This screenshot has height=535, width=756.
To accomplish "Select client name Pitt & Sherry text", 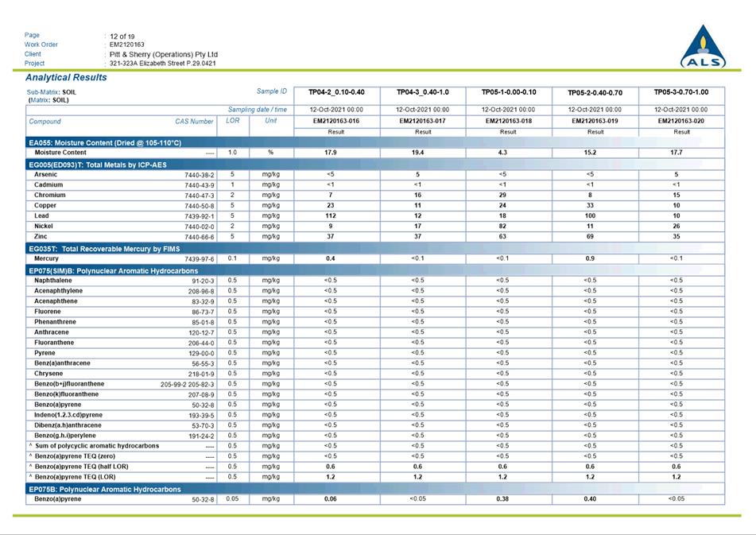I will pos(164,54).
